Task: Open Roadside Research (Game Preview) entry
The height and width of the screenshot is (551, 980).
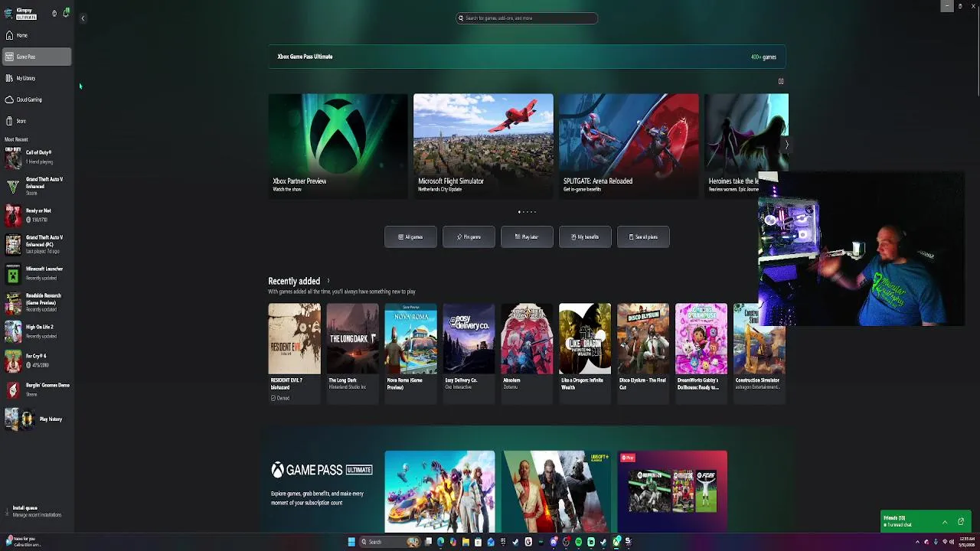Action: [37, 302]
